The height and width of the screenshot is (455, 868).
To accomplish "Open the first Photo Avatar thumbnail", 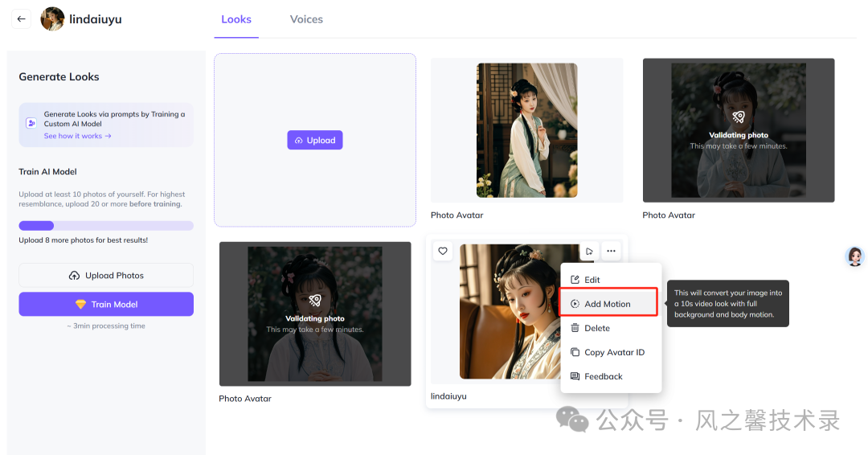I will tap(526, 130).
